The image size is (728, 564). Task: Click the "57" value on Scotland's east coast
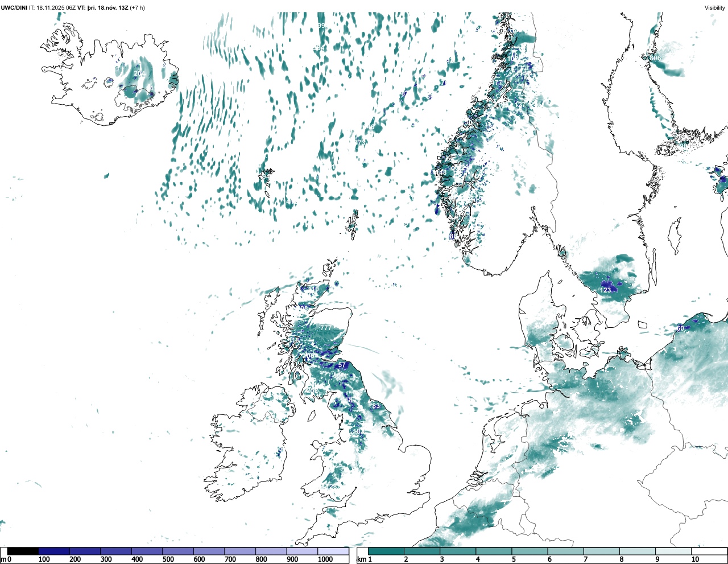342,365
